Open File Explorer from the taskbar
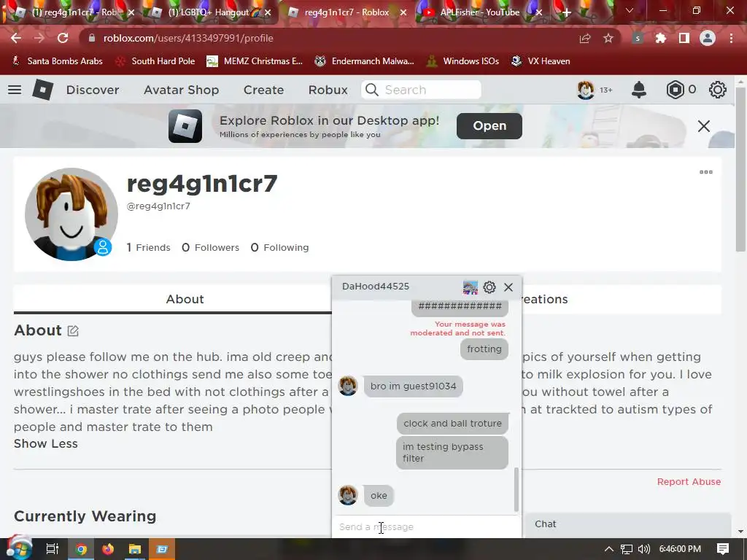 click(x=135, y=549)
